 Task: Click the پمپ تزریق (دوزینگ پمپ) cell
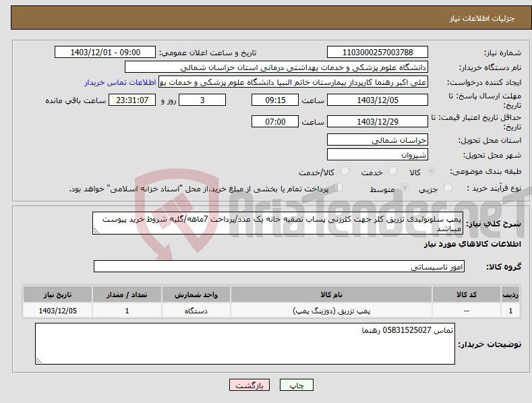(x=331, y=311)
